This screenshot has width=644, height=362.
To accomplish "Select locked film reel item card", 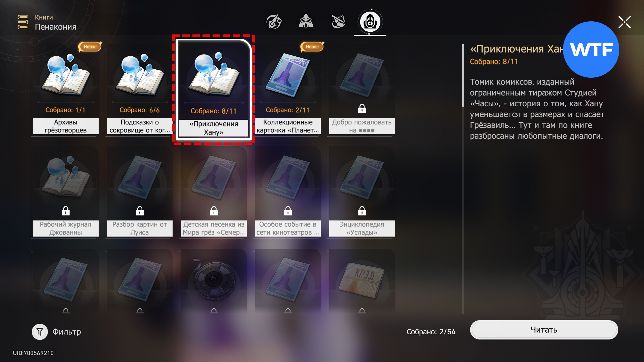I will tap(214, 282).
